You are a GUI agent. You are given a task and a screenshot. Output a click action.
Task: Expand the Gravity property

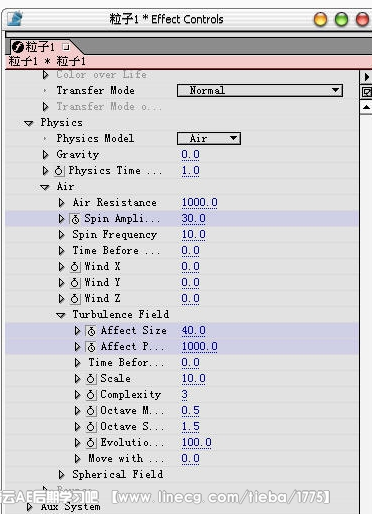point(45,155)
